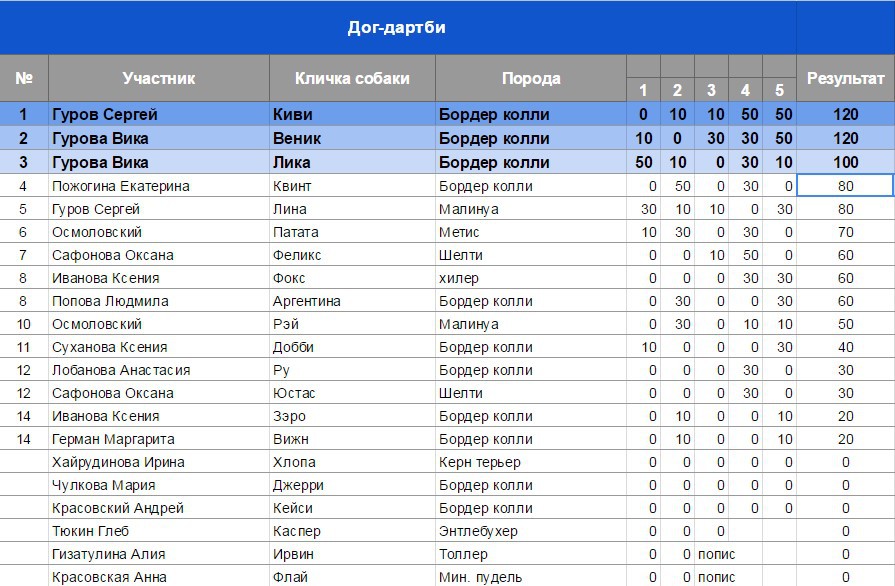This screenshot has height=586, width=895.
Task: Select the round 3 column header
Action: pyautogui.click(x=711, y=90)
